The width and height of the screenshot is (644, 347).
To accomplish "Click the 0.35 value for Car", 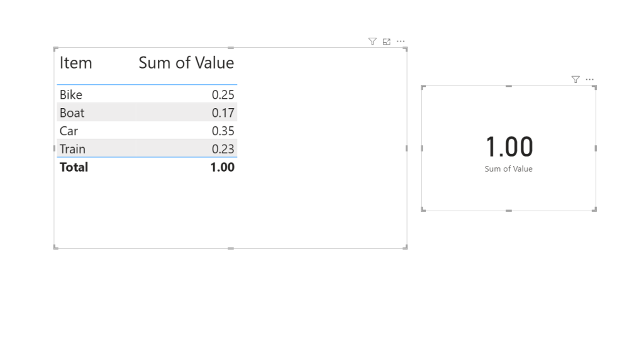I will click(223, 131).
